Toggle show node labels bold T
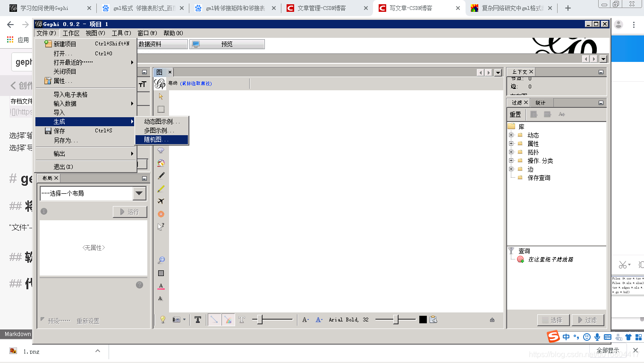Screen dimensions: 644x363 198,320
